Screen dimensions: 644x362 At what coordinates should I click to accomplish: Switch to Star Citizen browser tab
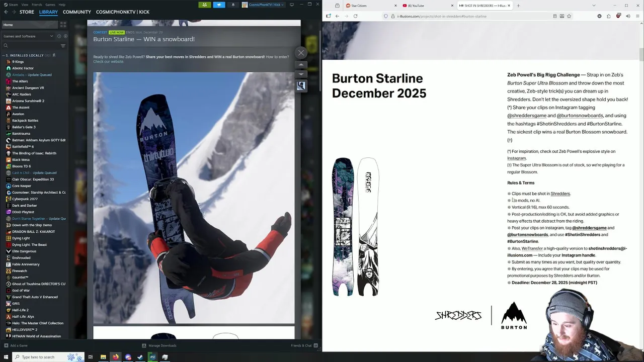(371, 6)
